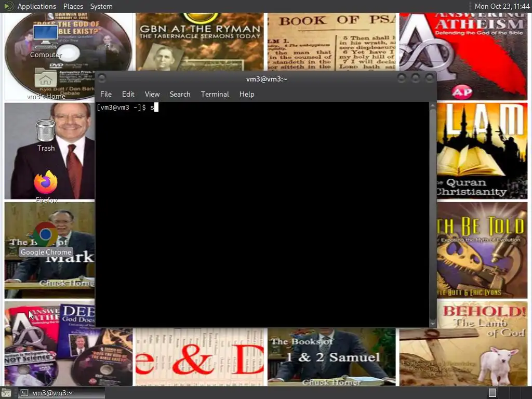
Task: Click the terminal vertical scrollbar track
Action: (x=433, y=215)
